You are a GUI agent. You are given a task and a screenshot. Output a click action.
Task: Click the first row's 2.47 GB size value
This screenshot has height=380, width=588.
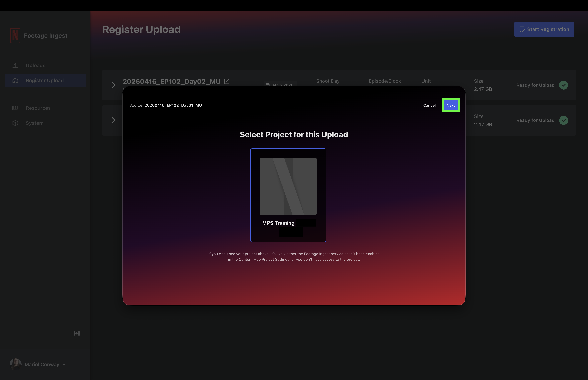click(x=483, y=89)
